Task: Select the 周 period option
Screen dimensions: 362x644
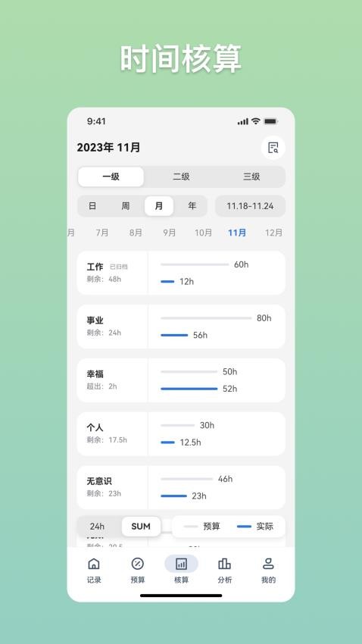Action: pyautogui.click(x=126, y=206)
